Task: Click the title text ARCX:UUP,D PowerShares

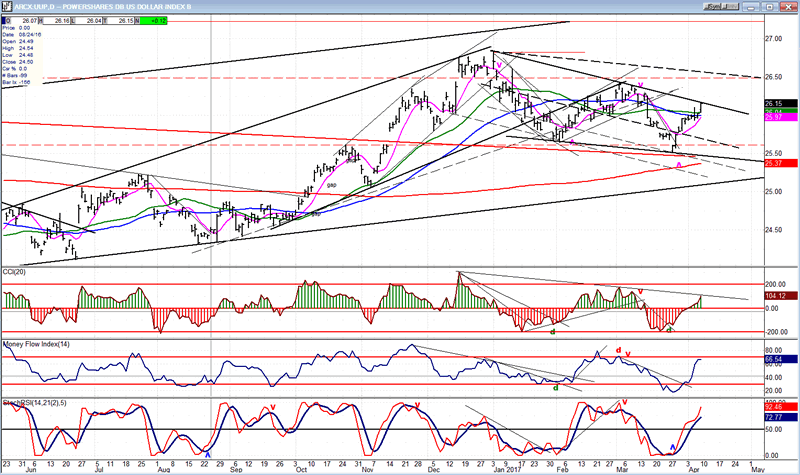Action: (x=72, y=4)
